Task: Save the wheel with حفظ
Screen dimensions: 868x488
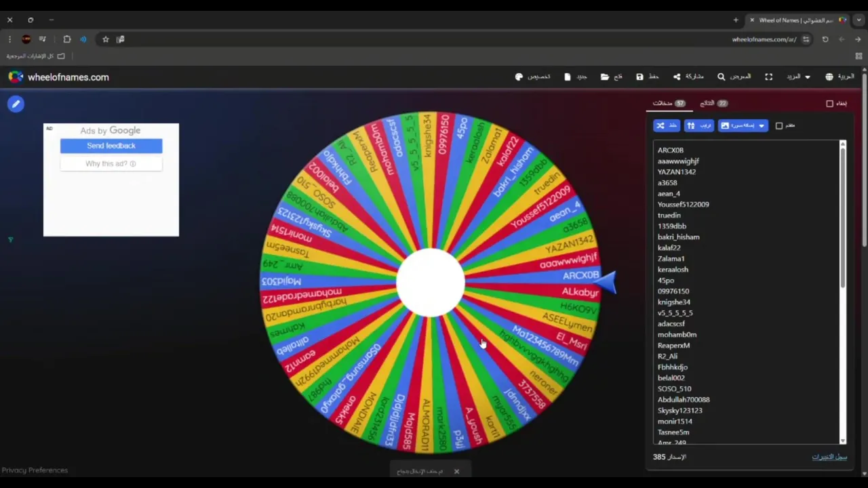Action: click(x=647, y=77)
